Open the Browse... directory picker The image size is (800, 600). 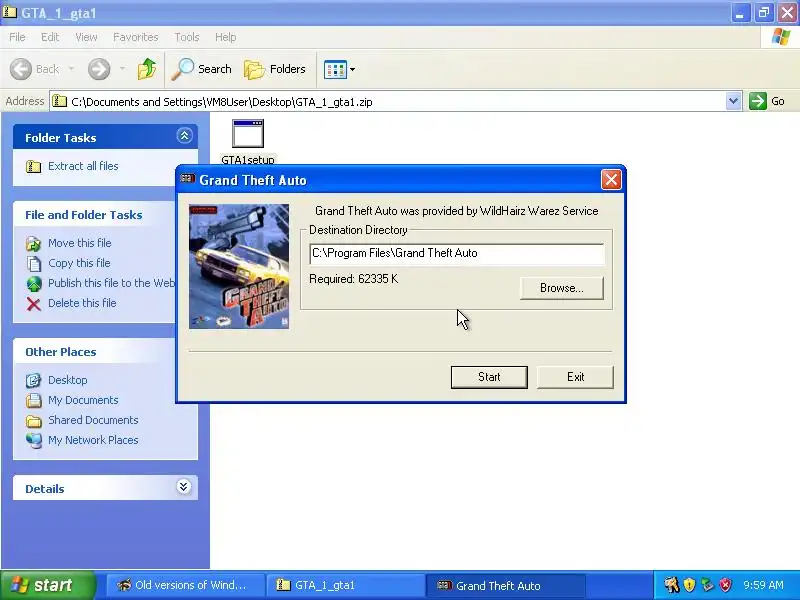click(562, 288)
